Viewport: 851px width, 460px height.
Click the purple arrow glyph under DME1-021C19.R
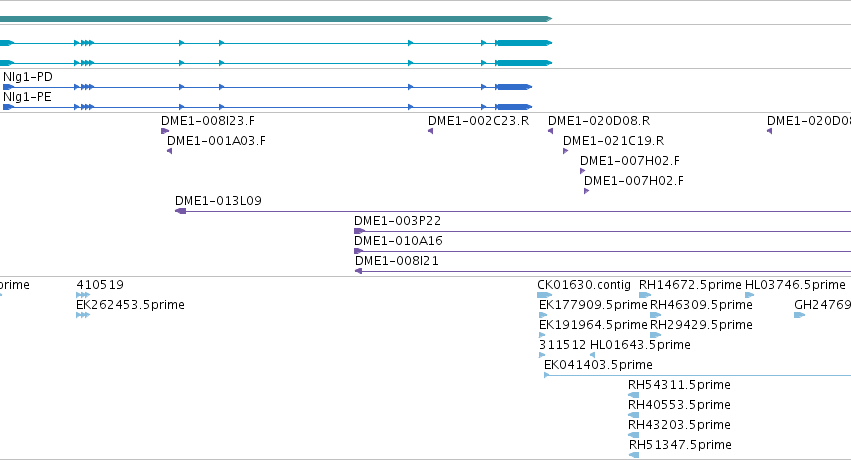coord(566,151)
